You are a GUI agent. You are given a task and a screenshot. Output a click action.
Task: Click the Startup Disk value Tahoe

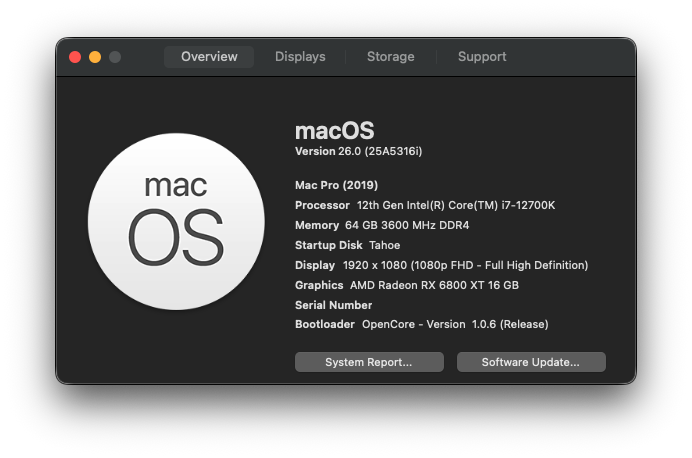(x=384, y=245)
